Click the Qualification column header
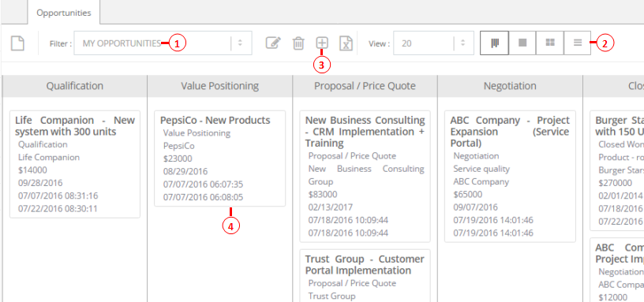 pos(75,86)
